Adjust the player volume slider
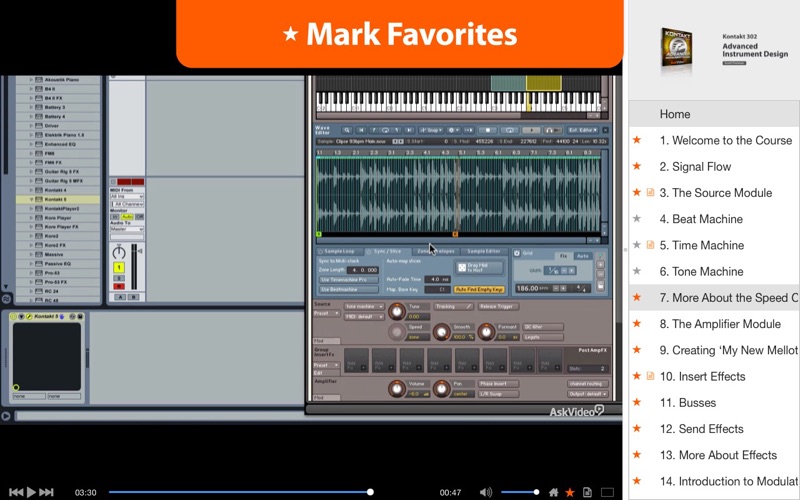800x500 pixels. [x=520, y=492]
